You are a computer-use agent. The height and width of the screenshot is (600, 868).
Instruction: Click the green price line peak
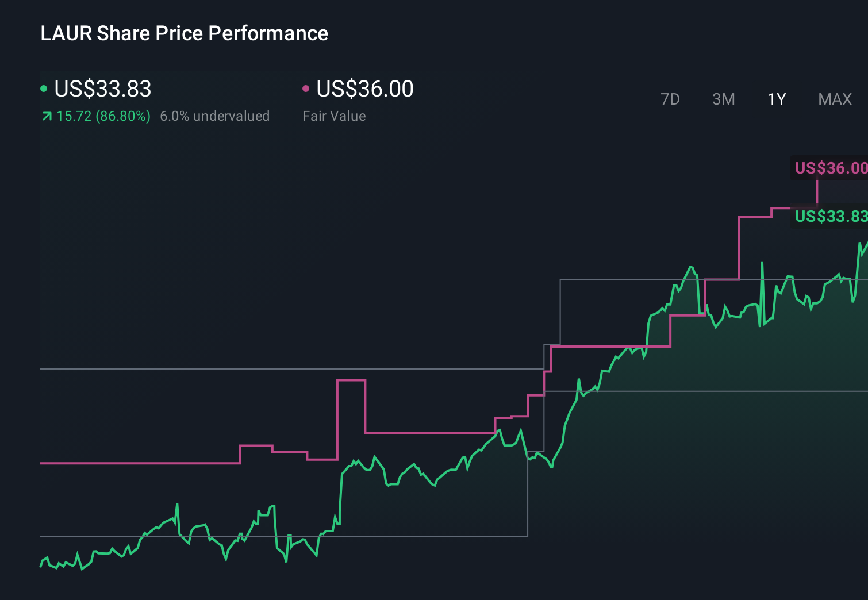coord(692,266)
